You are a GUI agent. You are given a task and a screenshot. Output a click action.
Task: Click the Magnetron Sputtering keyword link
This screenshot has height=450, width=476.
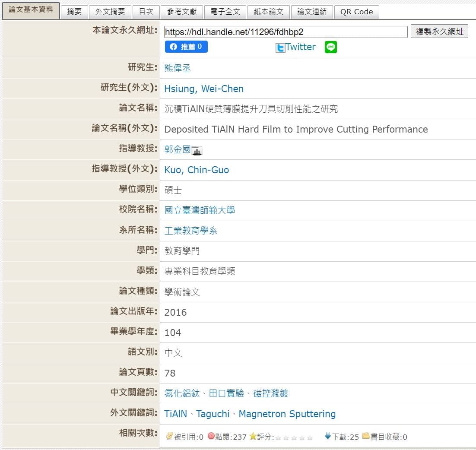pyautogui.click(x=287, y=414)
